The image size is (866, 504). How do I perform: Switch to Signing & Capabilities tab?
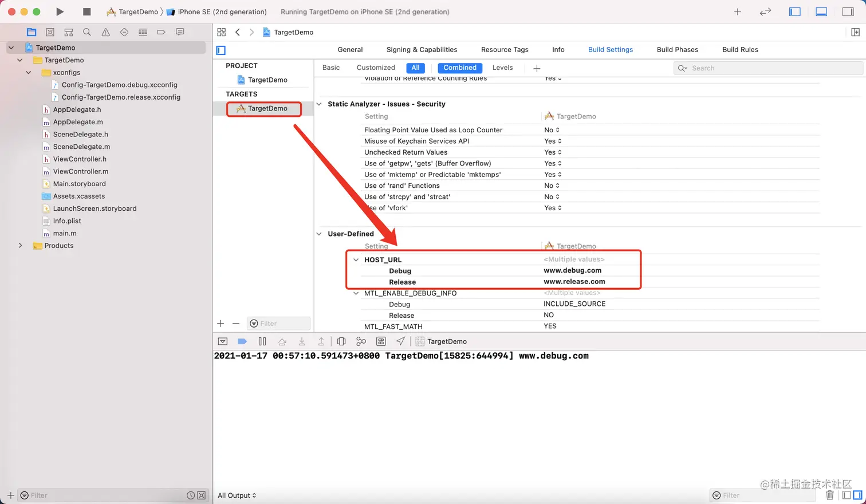[x=422, y=50]
